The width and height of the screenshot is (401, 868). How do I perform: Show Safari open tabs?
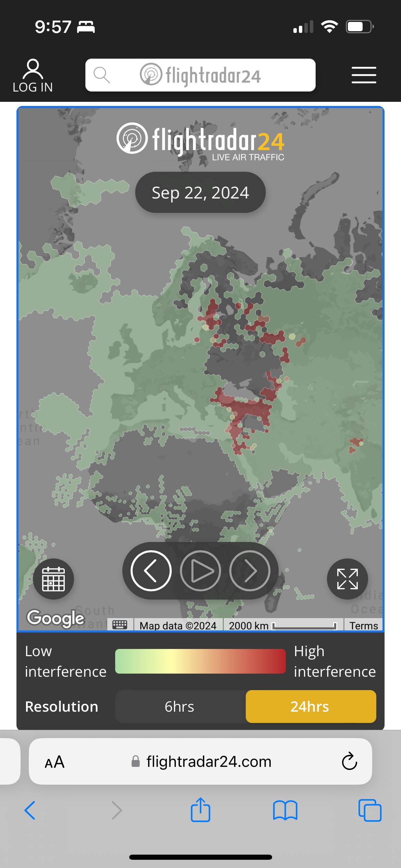[x=369, y=810]
